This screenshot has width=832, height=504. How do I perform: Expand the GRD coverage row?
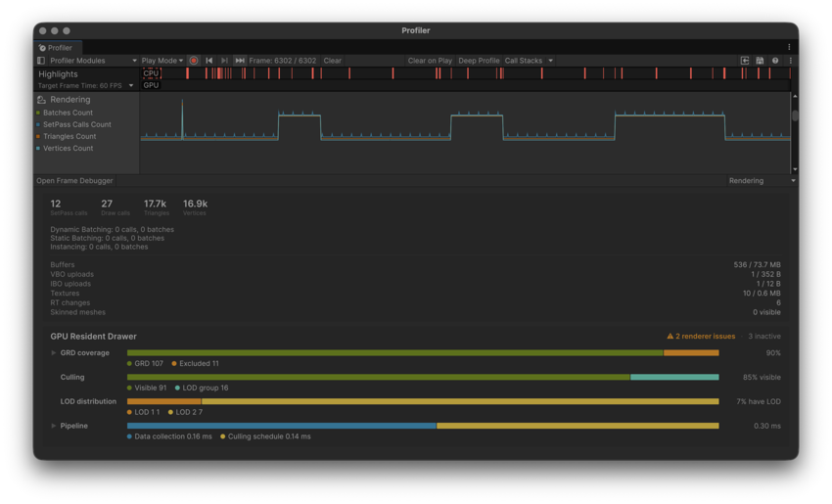pyautogui.click(x=53, y=352)
